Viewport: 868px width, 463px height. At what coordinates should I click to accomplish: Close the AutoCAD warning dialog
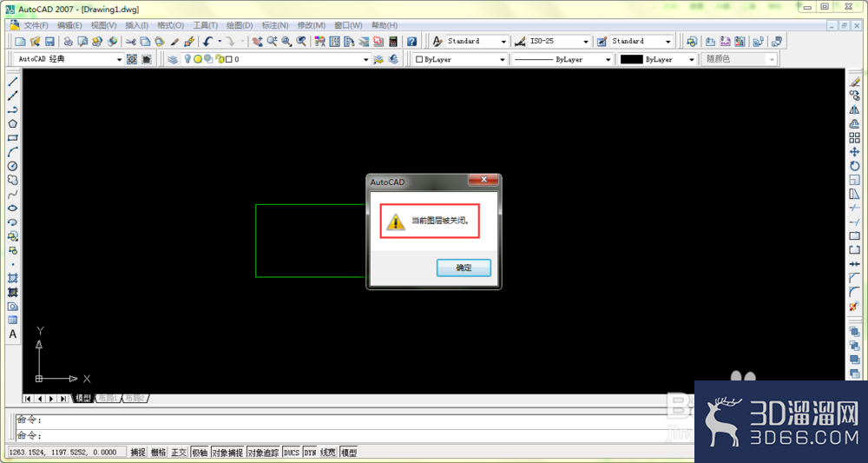point(483,180)
